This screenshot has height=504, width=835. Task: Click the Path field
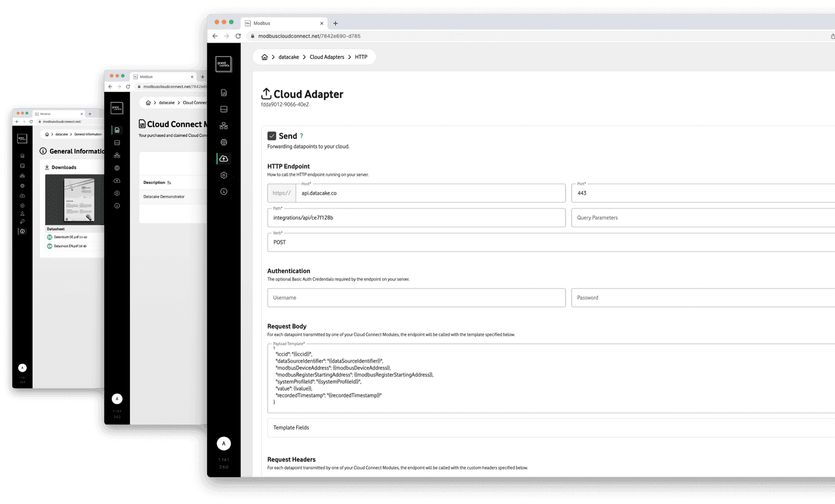pos(416,218)
